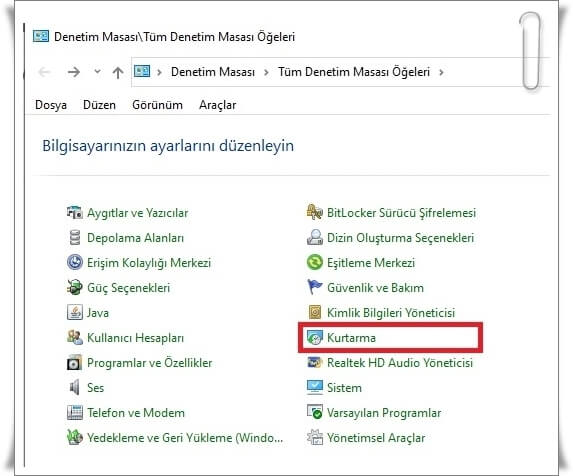Click the Kurtarma icon

click(315, 338)
